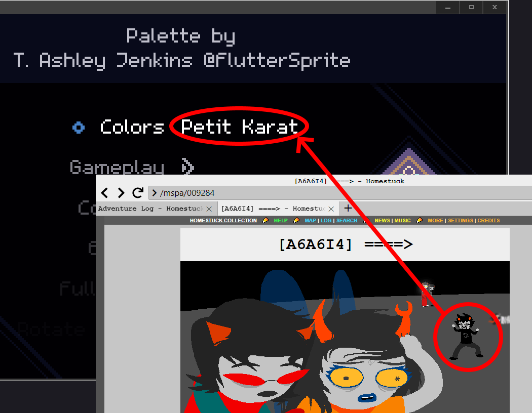
Task: Switch to Adventure Log tab
Action: click(150, 209)
